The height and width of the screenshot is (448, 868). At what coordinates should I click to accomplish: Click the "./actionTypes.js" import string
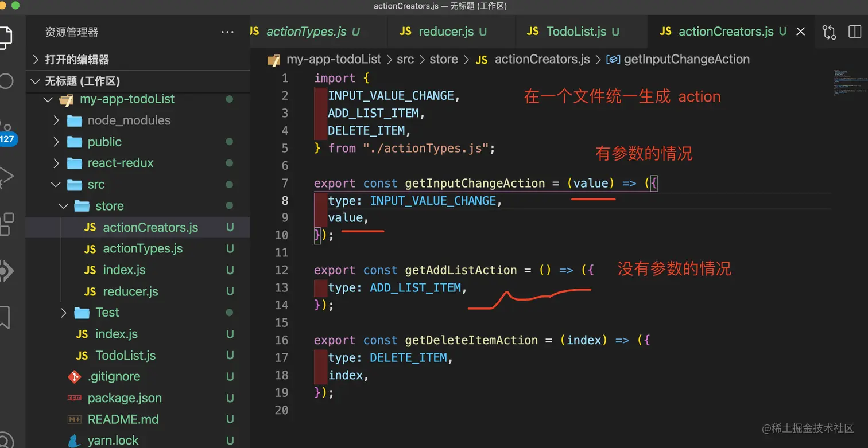click(425, 149)
